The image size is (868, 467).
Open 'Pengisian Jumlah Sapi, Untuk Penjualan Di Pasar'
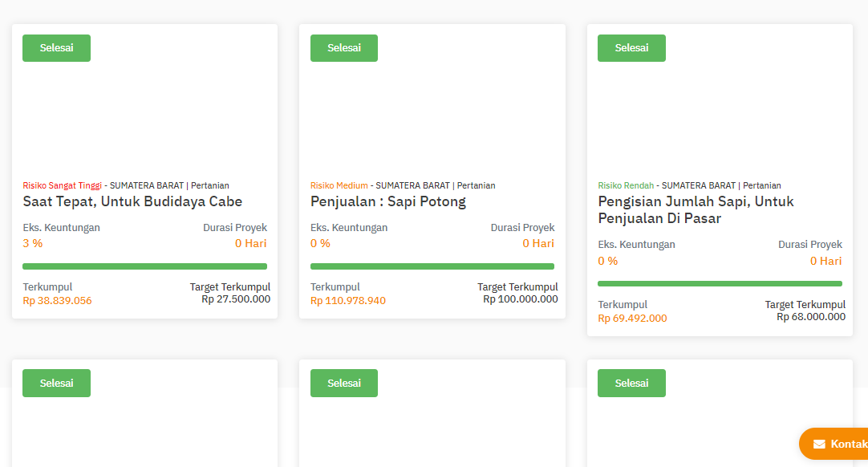point(696,209)
